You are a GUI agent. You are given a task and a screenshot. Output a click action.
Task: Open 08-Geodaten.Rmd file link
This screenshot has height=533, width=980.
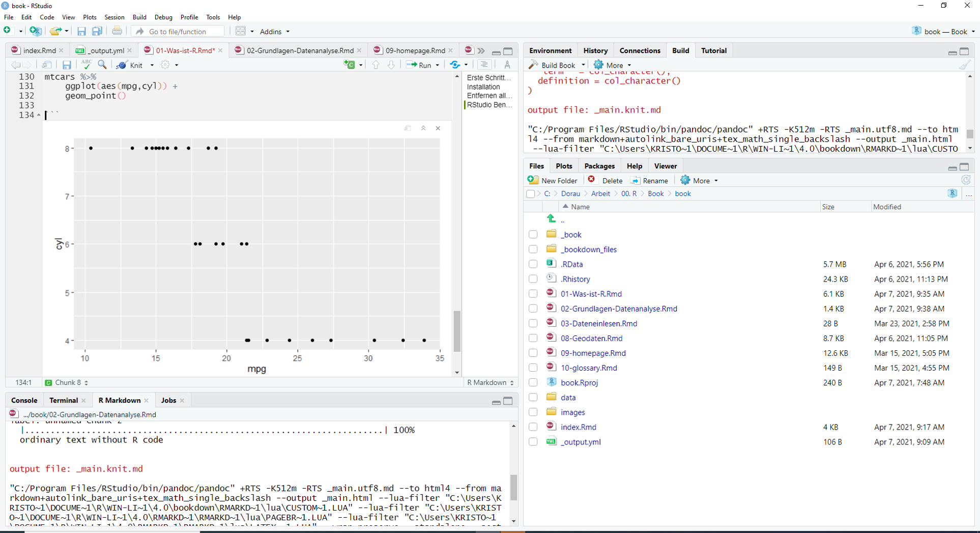tap(591, 338)
